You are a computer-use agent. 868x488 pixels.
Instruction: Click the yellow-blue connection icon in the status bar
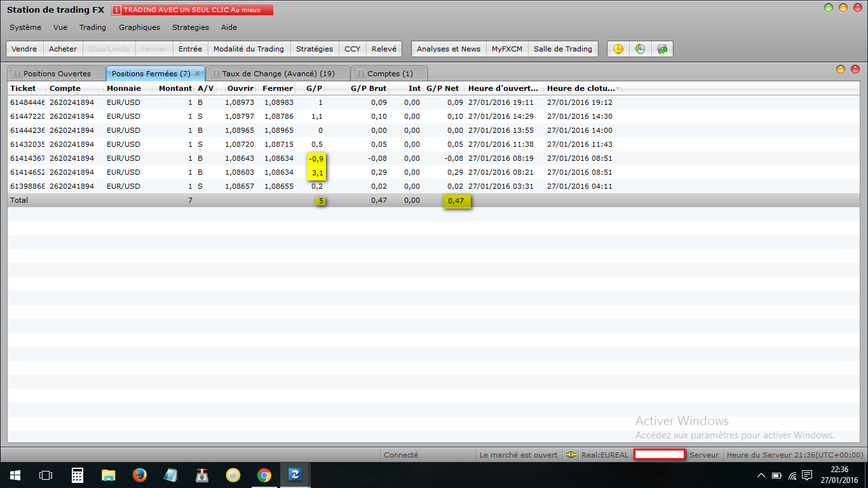[x=571, y=454]
